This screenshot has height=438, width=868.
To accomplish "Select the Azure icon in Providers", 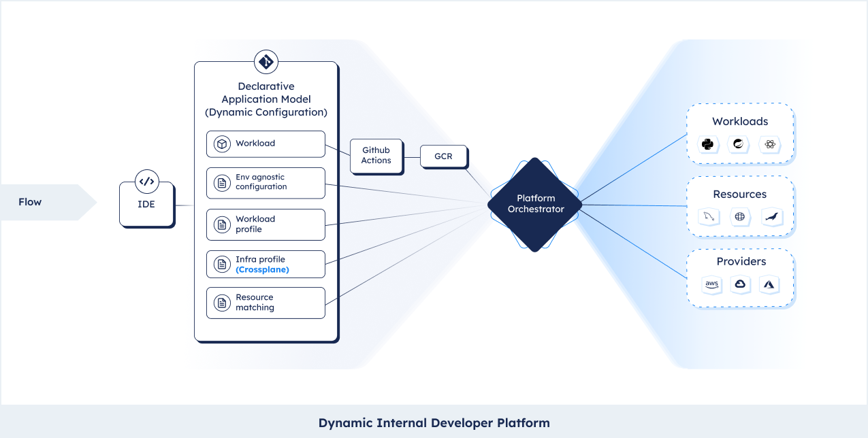I will [x=770, y=285].
